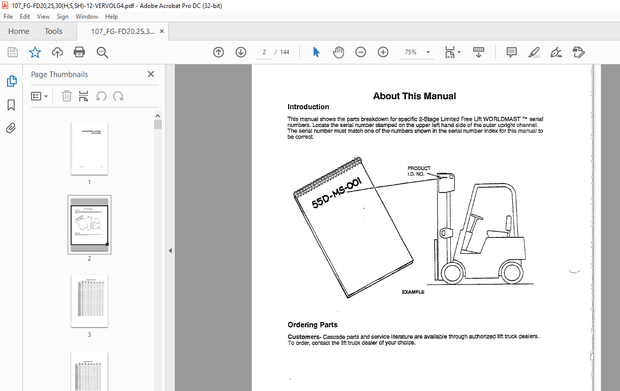The height and width of the screenshot is (391, 620).
Task: Close the Page Thumbnails panel
Action: [x=151, y=74]
